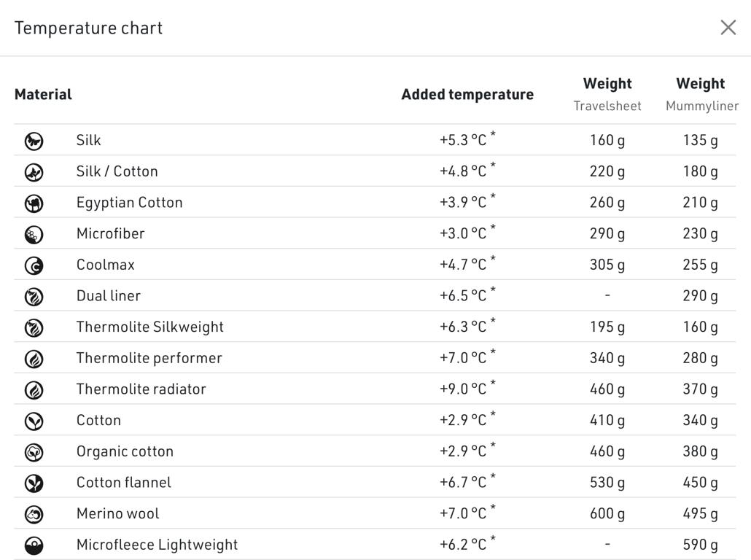This screenshot has width=751, height=560.
Task: Click the Cotton flannel material icon
Action: coord(34,483)
